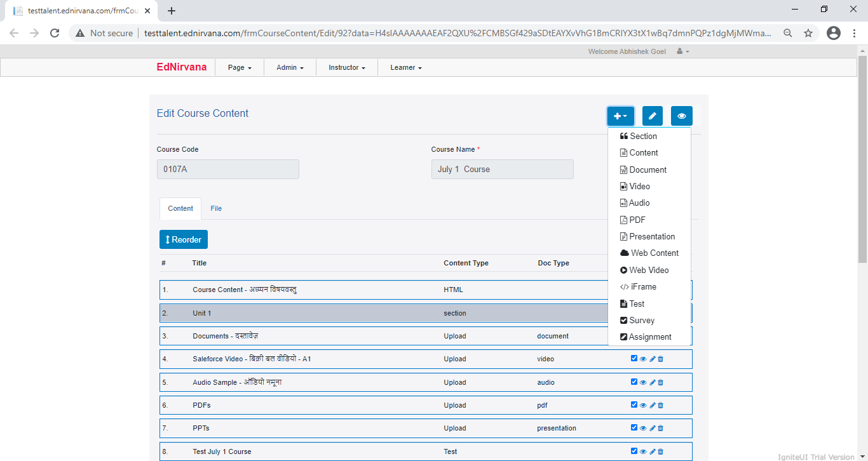Image resolution: width=868 pixels, height=461 pixels.
Task: Uncheck the checkbox in Saleforce Video row
Action: [x=634, y=359]
